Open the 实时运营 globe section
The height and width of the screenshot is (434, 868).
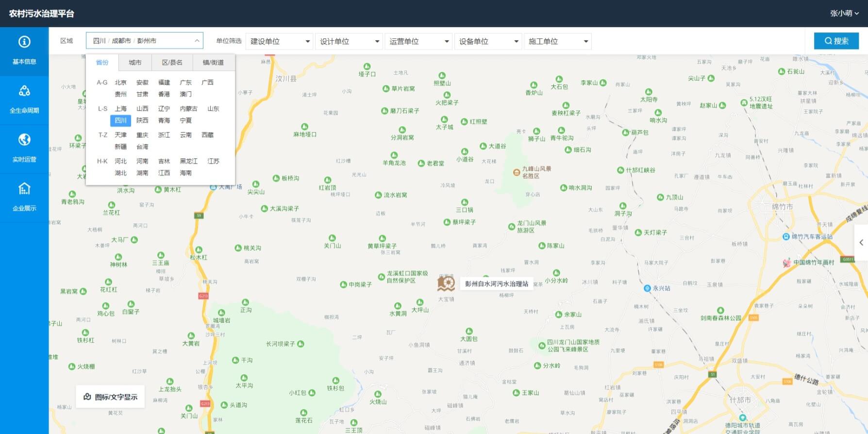(x=24, y=149)
